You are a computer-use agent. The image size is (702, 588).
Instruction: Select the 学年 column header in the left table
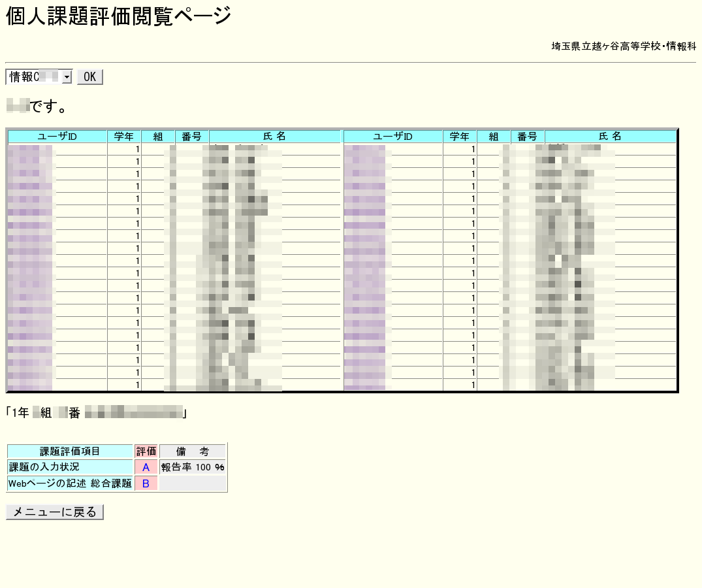tap(124, 137)
